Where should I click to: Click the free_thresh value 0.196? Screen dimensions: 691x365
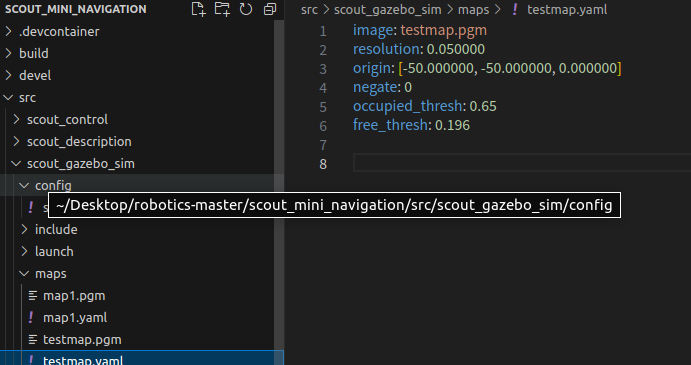[452, 125]
